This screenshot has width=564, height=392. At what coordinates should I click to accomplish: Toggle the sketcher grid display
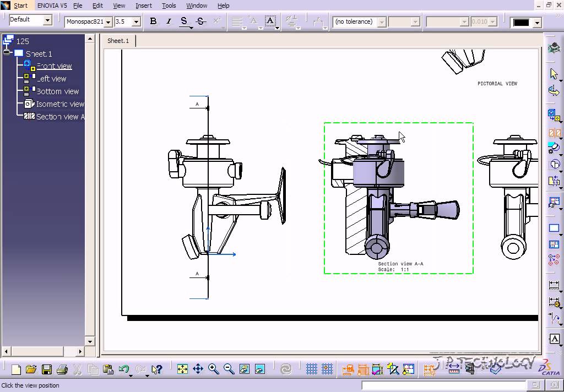[x=312, y=369]
